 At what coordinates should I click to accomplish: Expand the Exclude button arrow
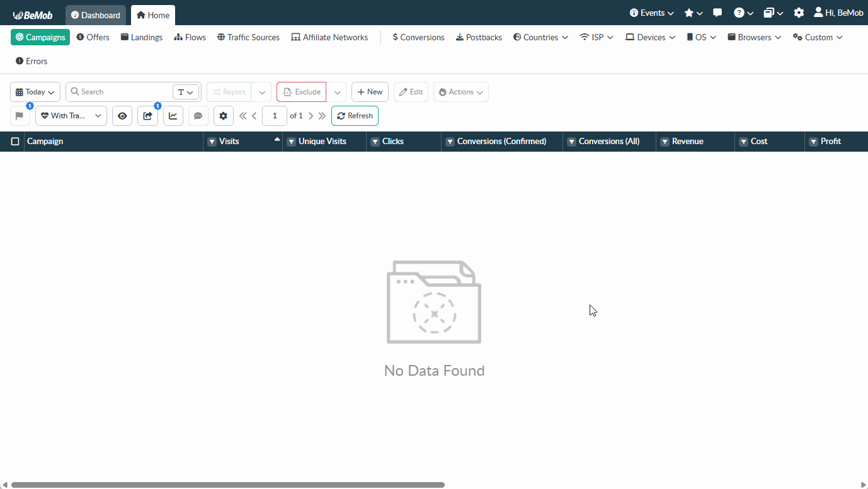pyautogui.click(x=336, y=92)
